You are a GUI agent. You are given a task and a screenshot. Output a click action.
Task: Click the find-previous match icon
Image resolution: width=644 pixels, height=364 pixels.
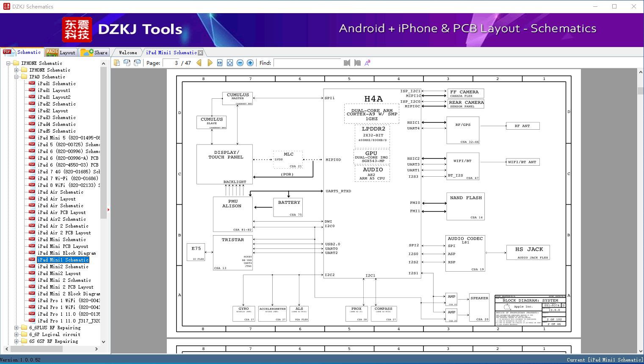coord(346,62)
